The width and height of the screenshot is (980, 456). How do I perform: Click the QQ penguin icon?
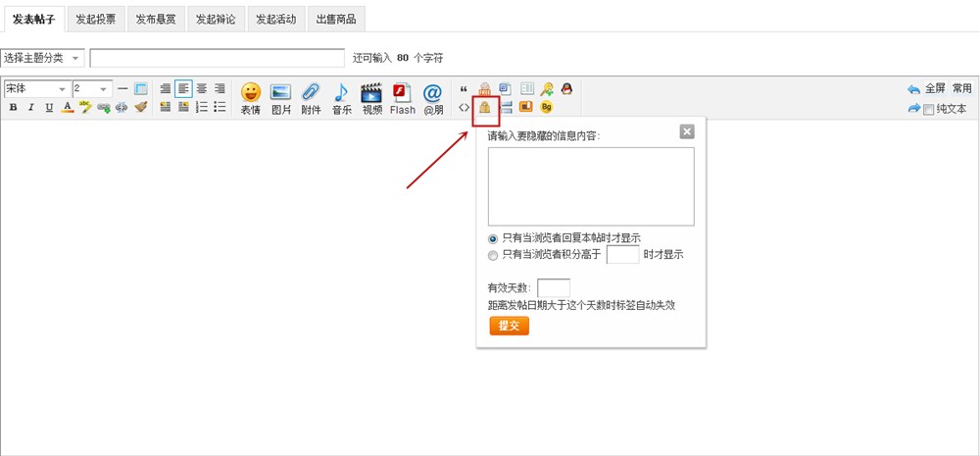(566, 89)
